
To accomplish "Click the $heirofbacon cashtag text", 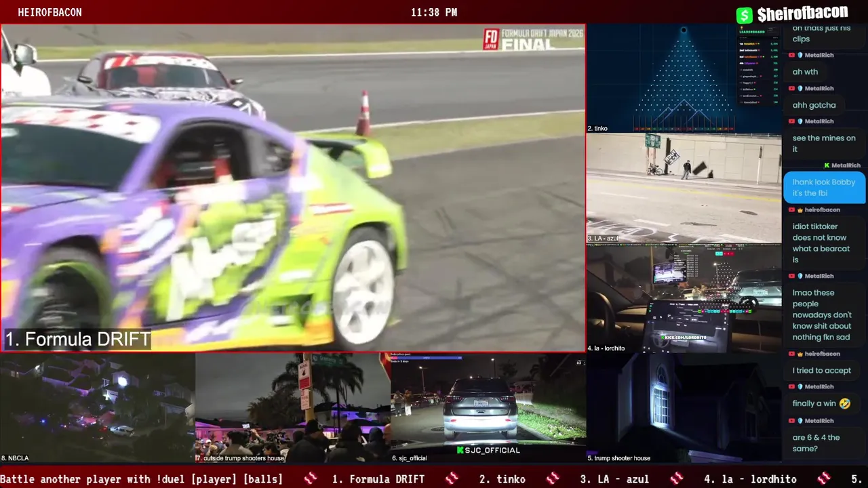I will (802, 13).
